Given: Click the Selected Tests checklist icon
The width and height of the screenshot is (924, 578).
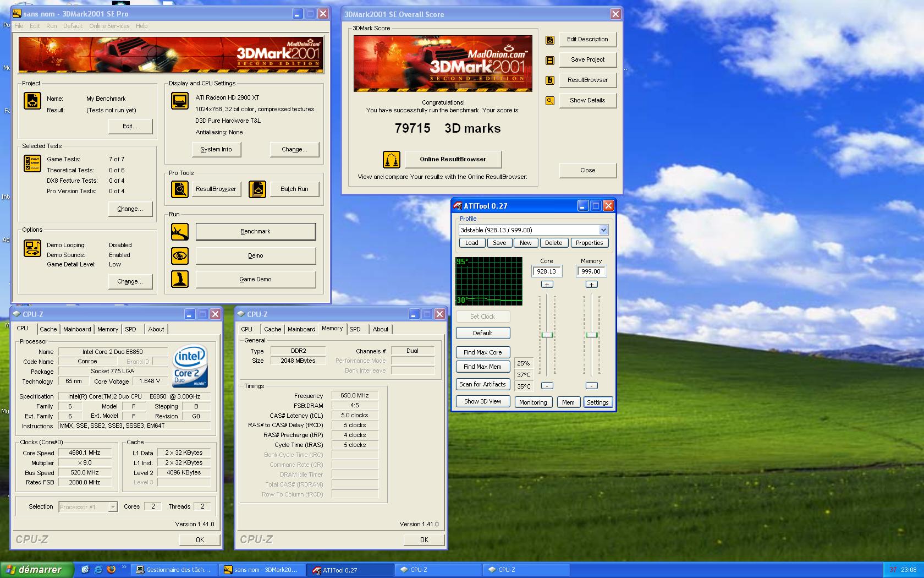Looking at the screenshot, I should tap(32, 163).
